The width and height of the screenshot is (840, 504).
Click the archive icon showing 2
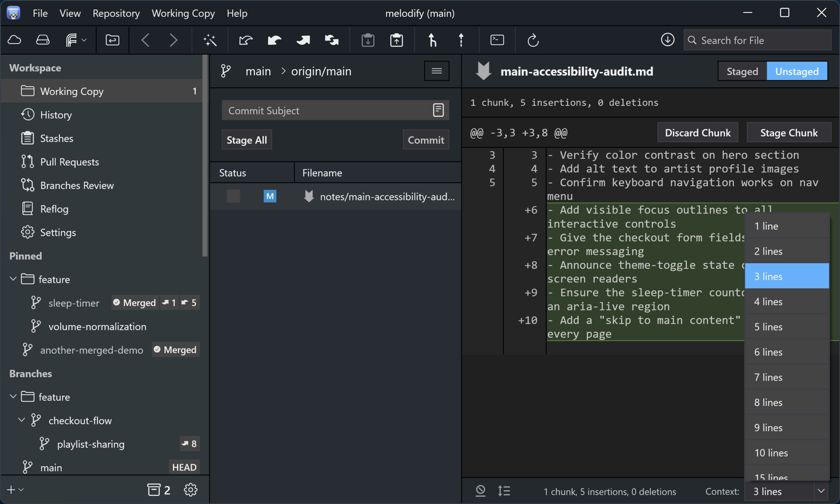coord(159,490)
